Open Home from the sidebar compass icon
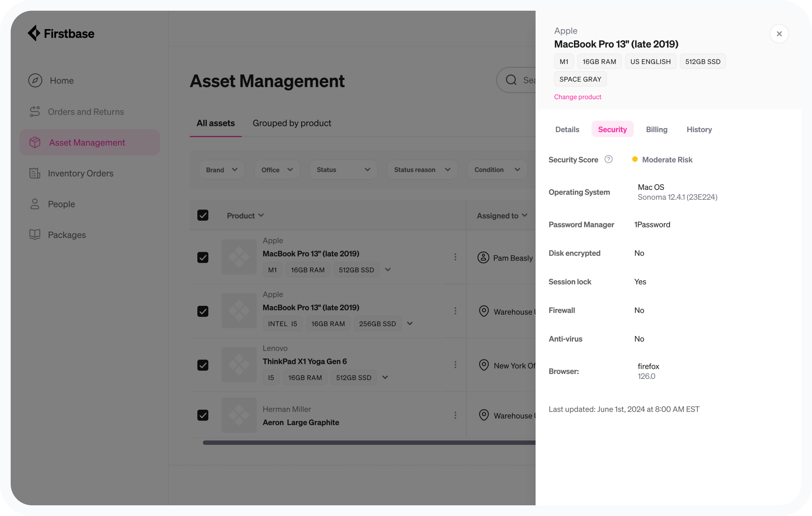This screenshot has width=812, height=516. [x=35, y=80]
